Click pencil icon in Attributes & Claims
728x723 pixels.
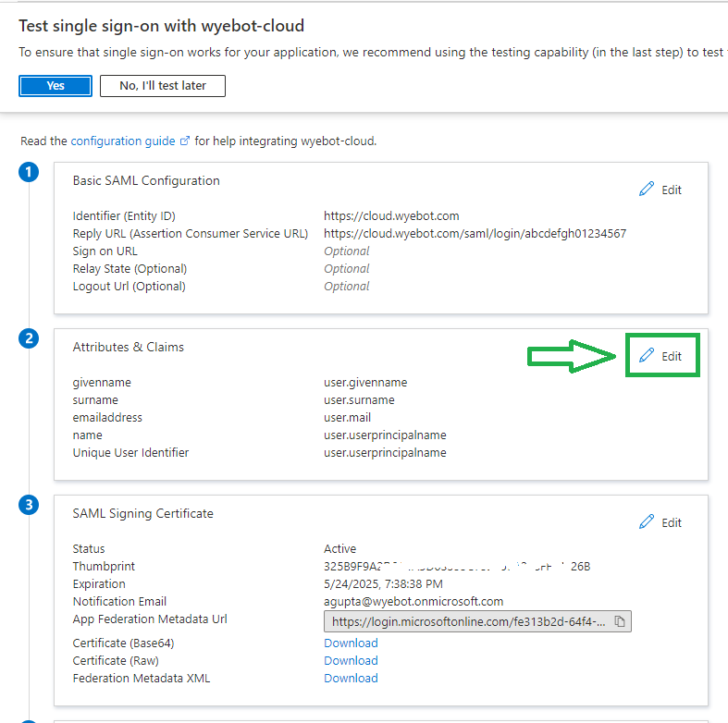[647, 355]
